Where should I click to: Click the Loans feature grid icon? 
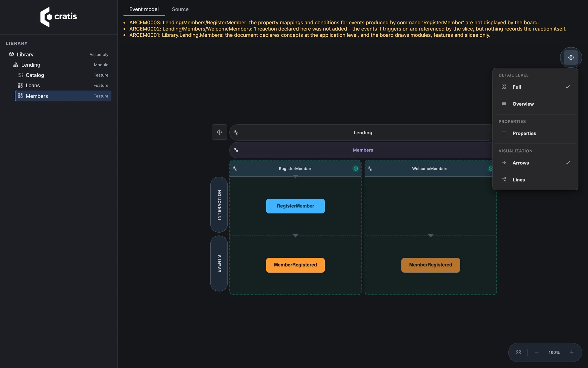coord(20,85)
